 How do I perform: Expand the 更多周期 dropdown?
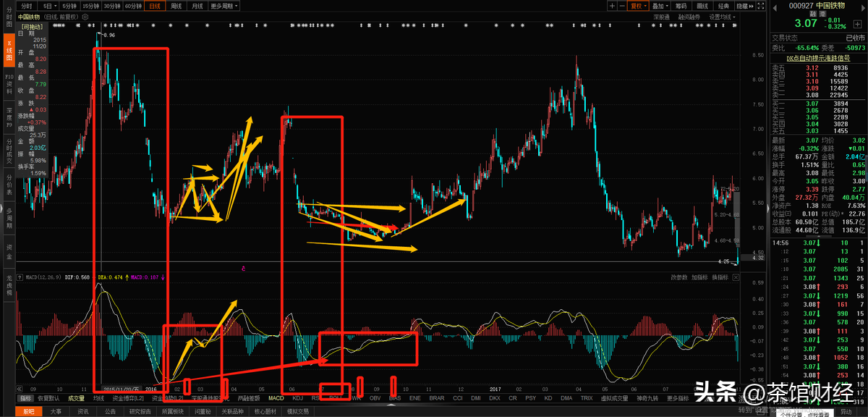225,6
